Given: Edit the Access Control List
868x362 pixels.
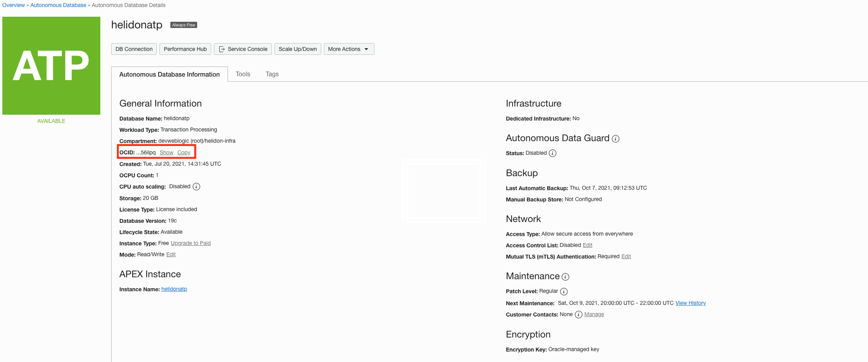Looking at the screenshot, I should [588, 245].
